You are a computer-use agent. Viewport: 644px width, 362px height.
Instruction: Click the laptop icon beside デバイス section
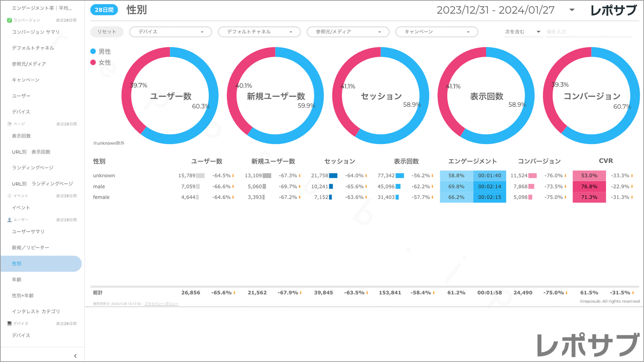[9, 324]
